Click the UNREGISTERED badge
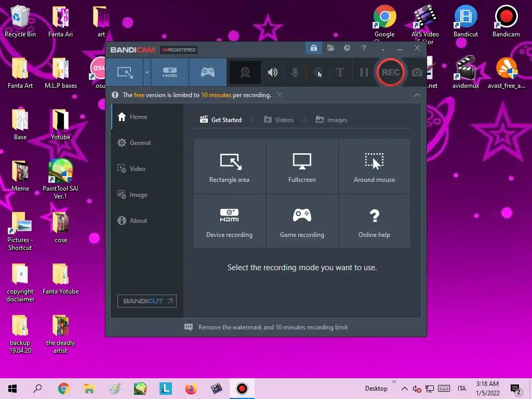The image size is (532, 399). [179, 50]
